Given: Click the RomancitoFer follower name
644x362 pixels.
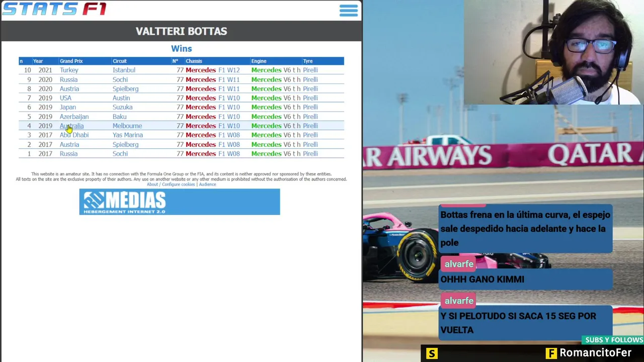Looking at the screenshot, I should click(x=595, y=353).
